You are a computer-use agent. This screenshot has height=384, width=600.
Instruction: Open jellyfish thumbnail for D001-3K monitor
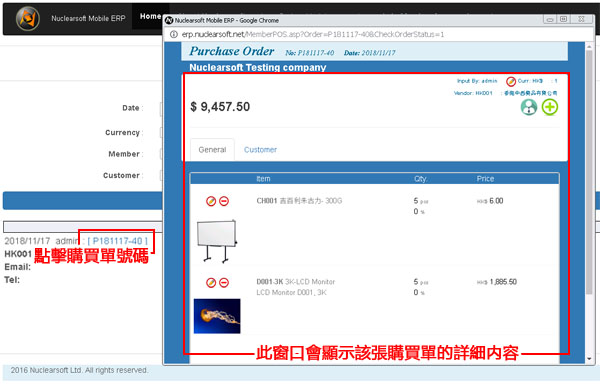click(x=217, y=316)
